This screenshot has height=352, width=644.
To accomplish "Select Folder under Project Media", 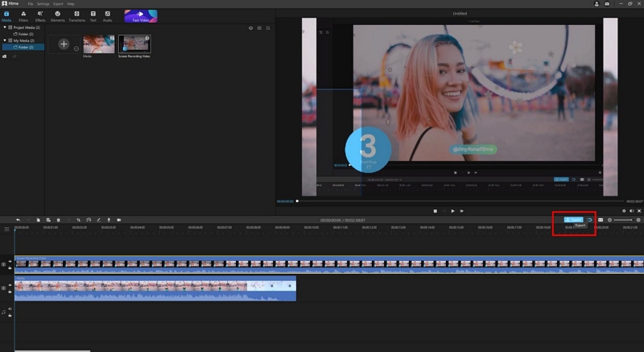I will [x=23, y=34].
